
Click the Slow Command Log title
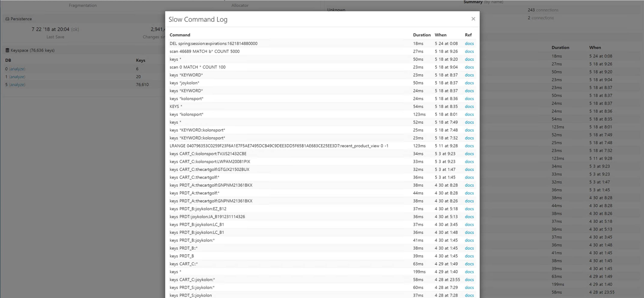[x=198, y=19]
